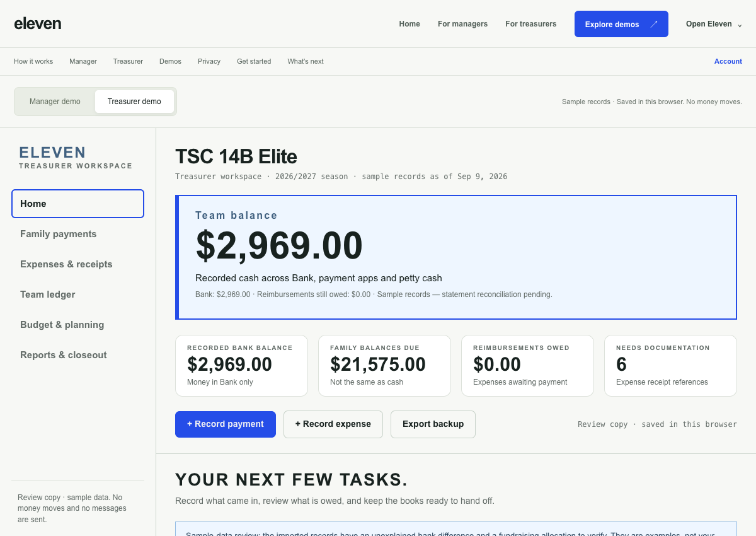Open the Home nav link
Image resolution: width=756 pixels, height=536 pixels.
[x=409, y=24]
